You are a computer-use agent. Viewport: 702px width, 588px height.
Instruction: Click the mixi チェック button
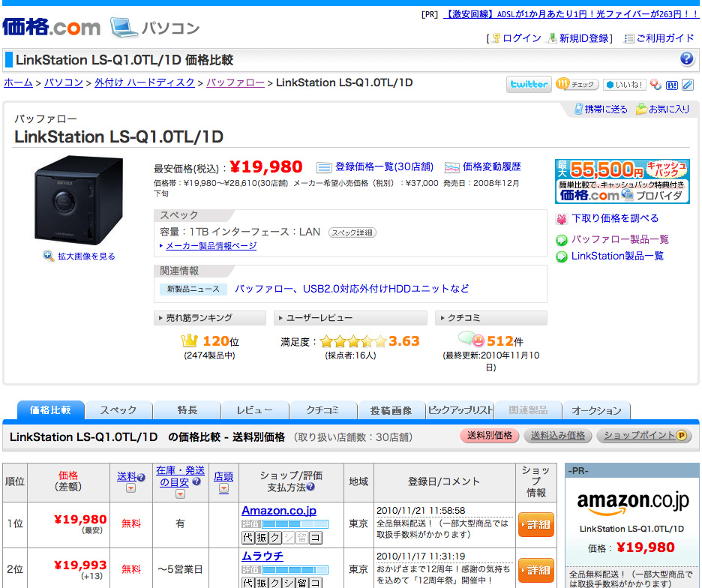[x=577, y=84]
